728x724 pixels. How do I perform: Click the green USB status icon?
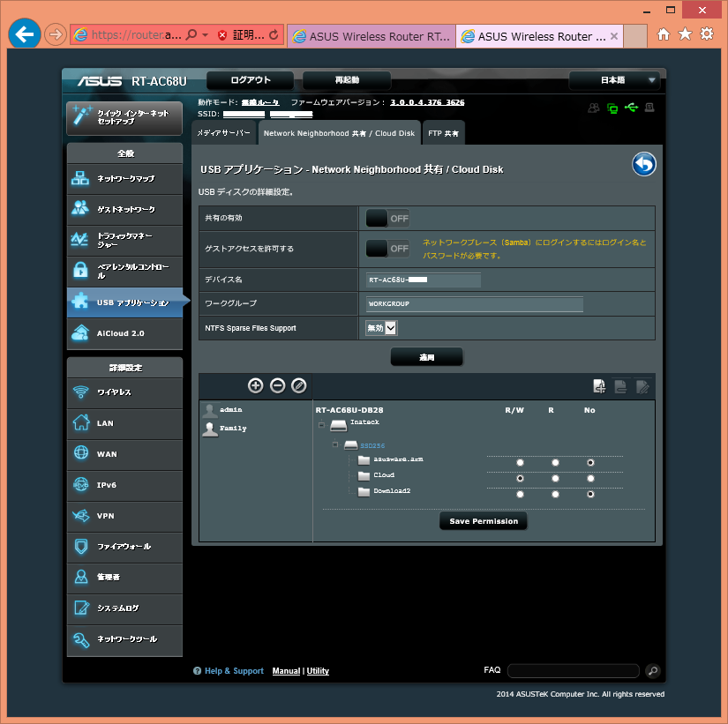[x=631, y=108]
